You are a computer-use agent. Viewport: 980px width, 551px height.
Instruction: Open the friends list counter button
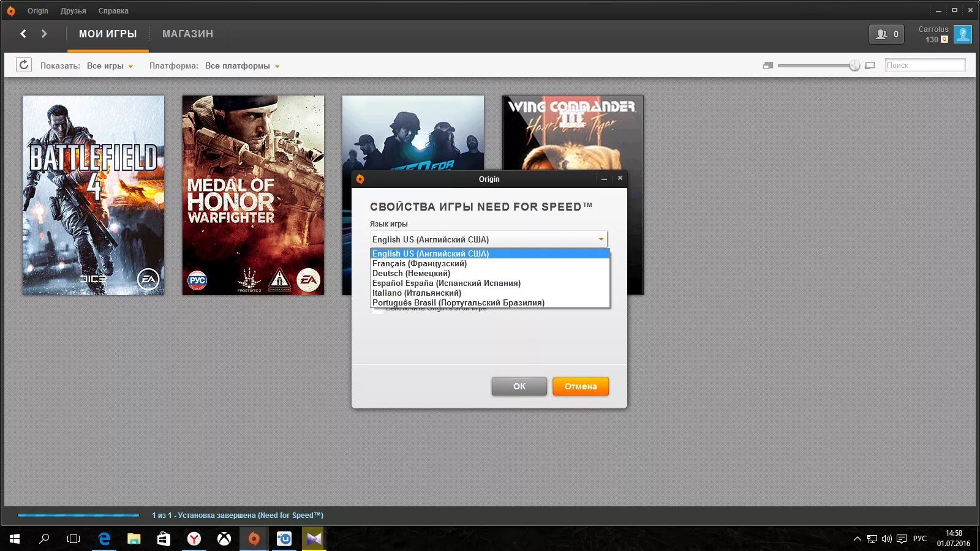pos(886,34)
